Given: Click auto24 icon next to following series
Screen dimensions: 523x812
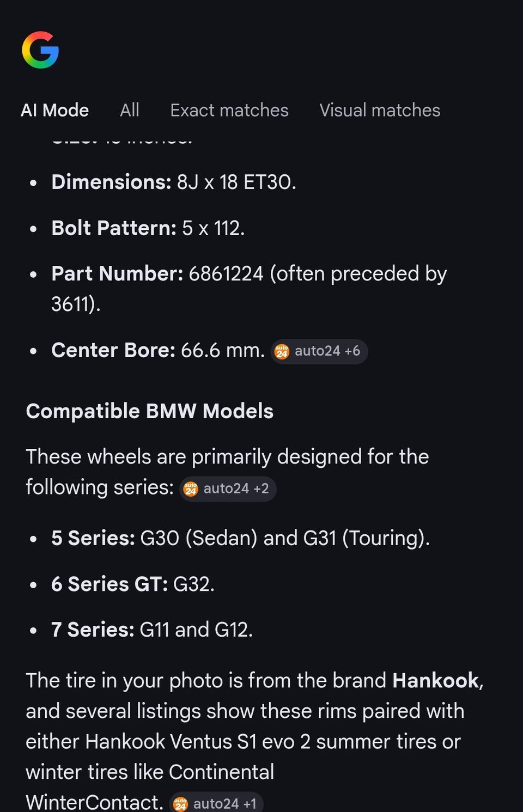Looking at the screenshot, I should click(191, 489).
